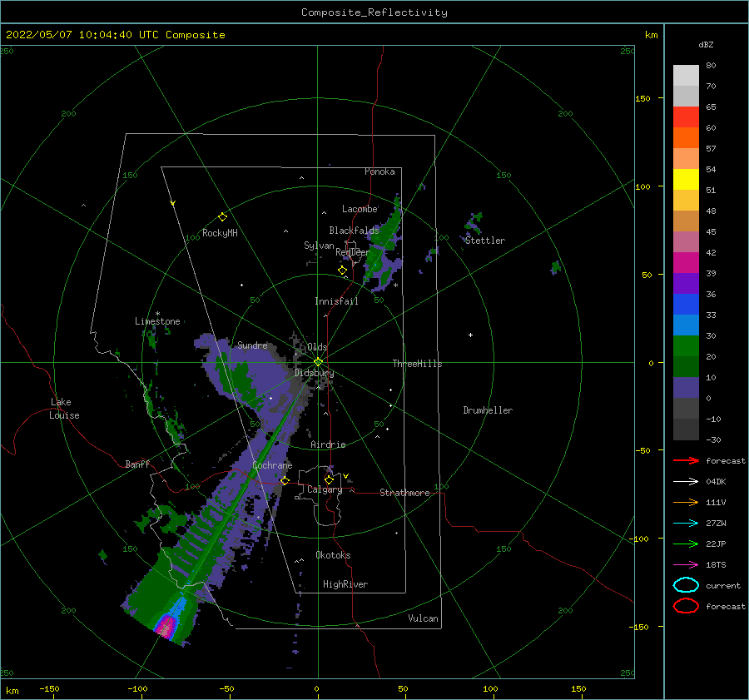Click the Lacombe town label
Image resolution: width=749 pixels, height=700 pixels.
[x=360, y=209]
